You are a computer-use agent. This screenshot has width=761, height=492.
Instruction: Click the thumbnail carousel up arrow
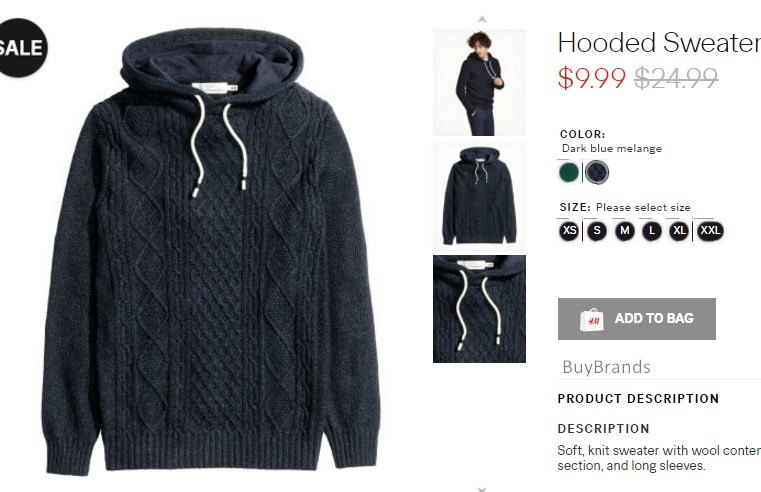point(481,19)
